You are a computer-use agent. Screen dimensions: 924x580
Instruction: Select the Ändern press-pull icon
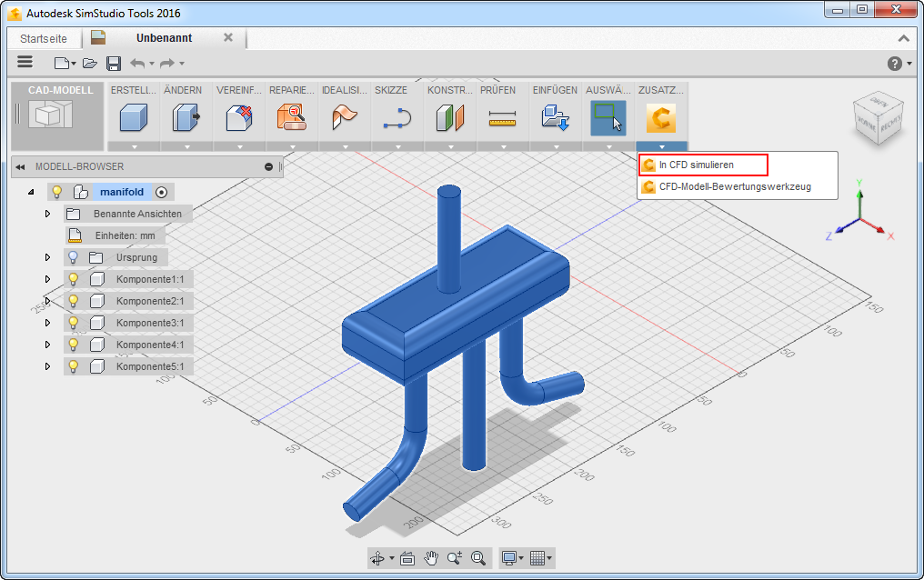186,117
